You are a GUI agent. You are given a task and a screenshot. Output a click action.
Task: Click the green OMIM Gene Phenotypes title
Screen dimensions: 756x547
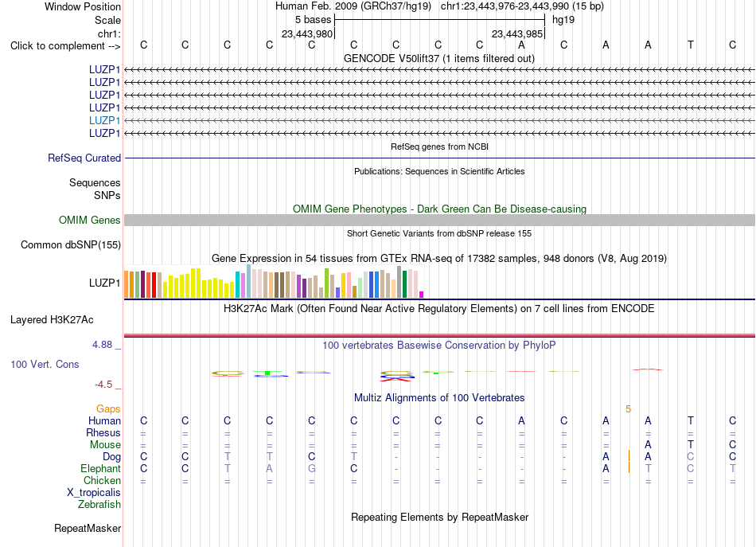coord(439,209)
